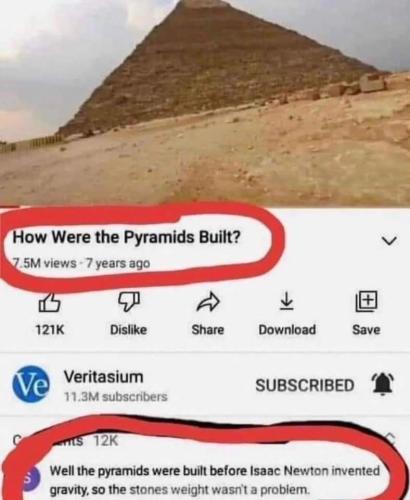Tap the thumbs-down dislike icon
The width and height of the screenshot is (410, 500).
coord(129,302)
